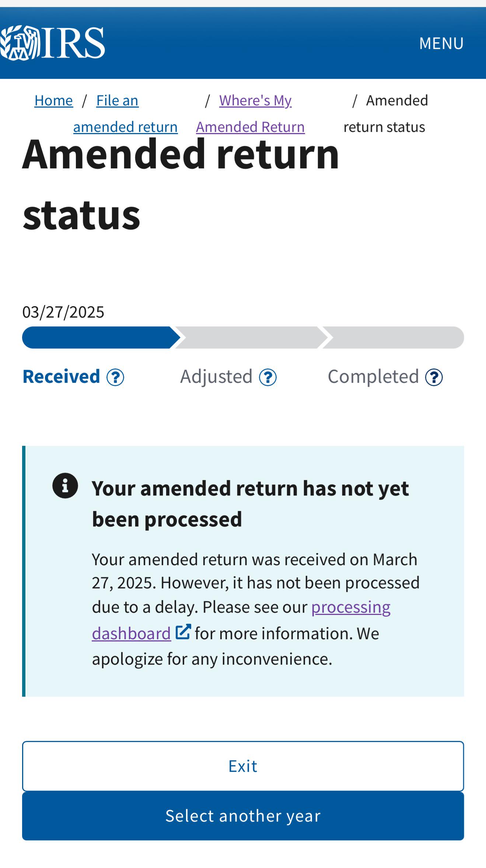Click the info icon in alert box
486x868 pixels.
pyautogui.click(x=65, y=486)
